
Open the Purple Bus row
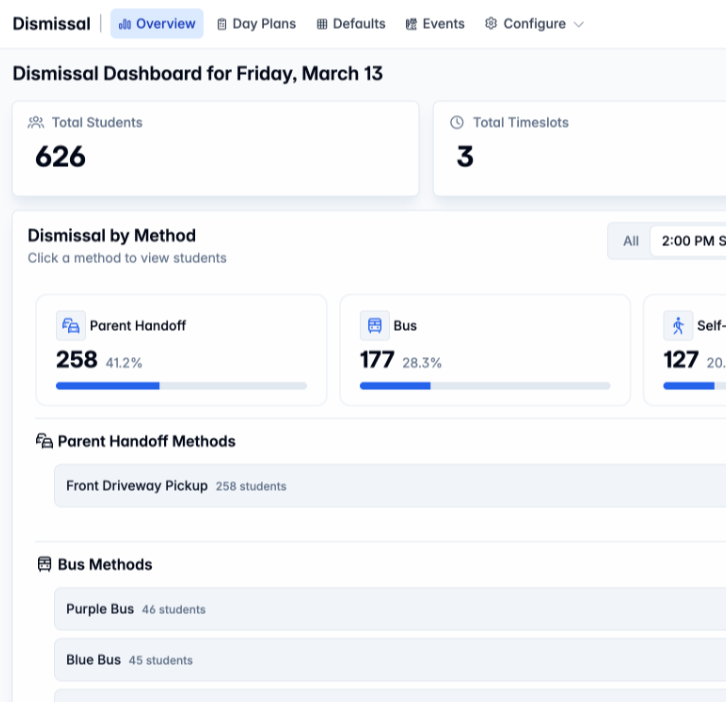point(390,609)
